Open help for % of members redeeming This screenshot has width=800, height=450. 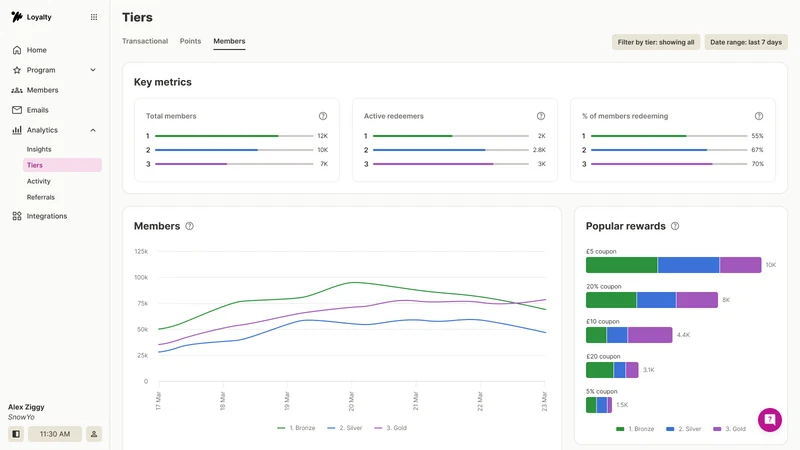(x=759, y=116)
